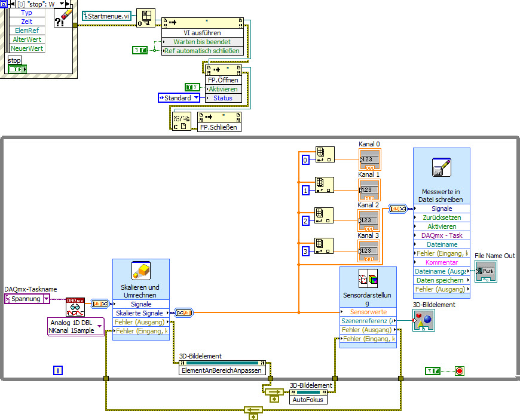Toggle the true constant wired to Aktivieren

[x=192, y=87]
